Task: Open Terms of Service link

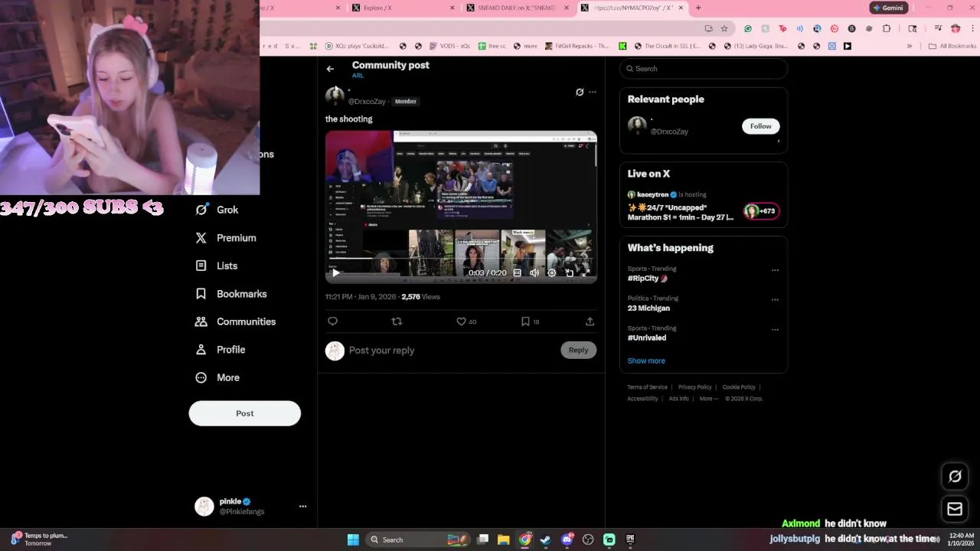Action: coord(647,387)
